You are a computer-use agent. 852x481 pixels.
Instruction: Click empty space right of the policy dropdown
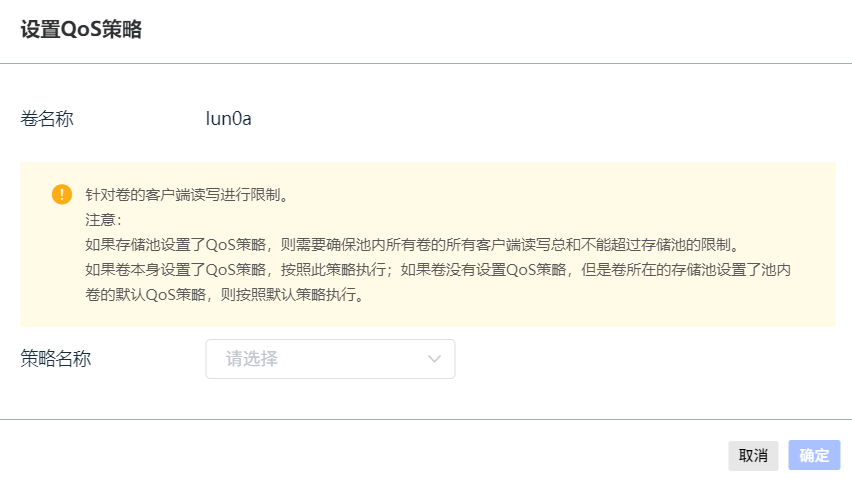(x=640, y=359)
